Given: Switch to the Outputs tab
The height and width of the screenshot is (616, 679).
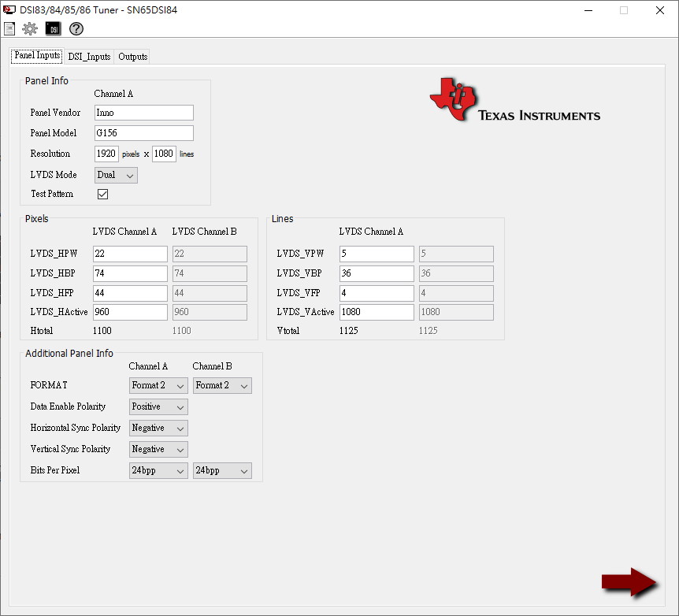Looking at the screenshot, I should click(133, 57).
